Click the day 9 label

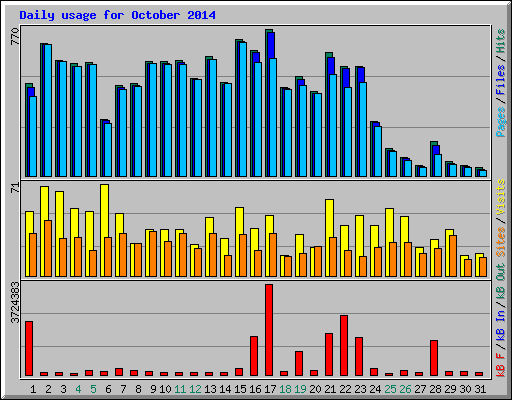(x=153, y=389)
